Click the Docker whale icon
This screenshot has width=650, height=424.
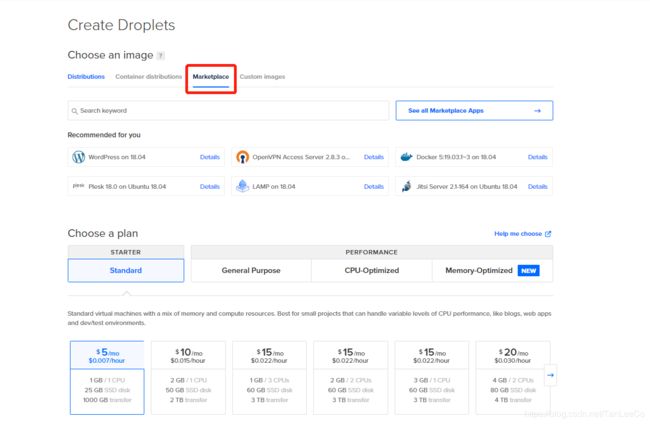pos(406,157)
